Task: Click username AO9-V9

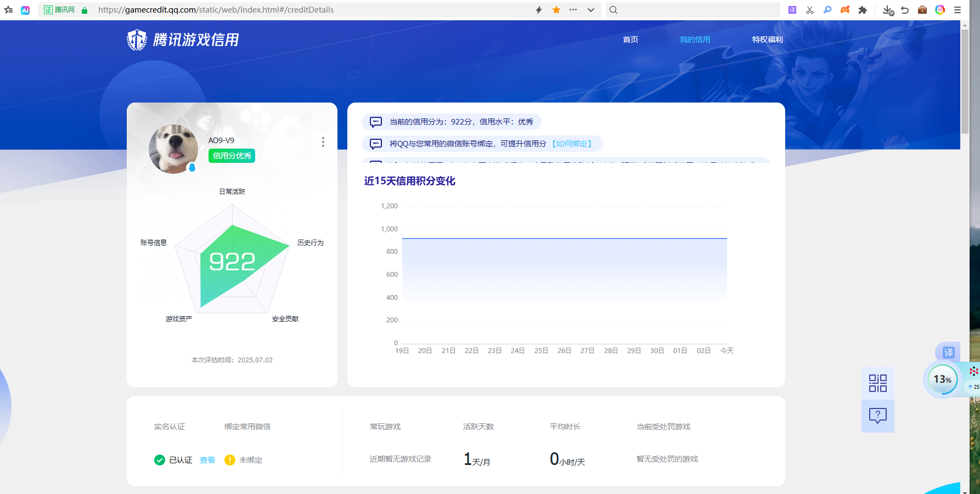Action: click(x=221, y=140)
